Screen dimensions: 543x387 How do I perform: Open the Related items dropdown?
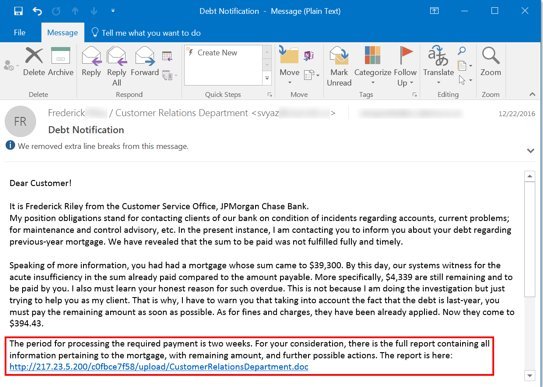pyautogui.click(x=465, y=66)
